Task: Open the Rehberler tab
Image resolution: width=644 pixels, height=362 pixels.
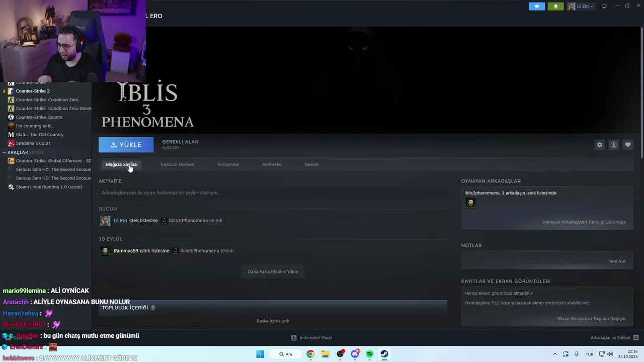Action: [x=272, y=164]
